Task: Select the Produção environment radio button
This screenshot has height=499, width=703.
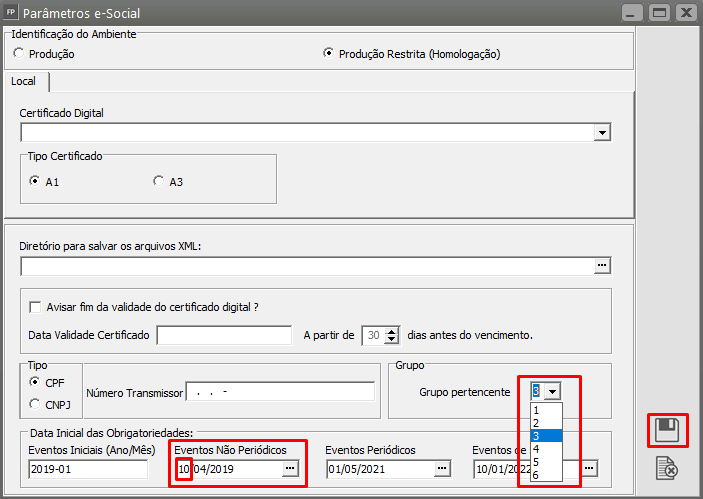Action: pyautogui.click(x=19, y=53)
